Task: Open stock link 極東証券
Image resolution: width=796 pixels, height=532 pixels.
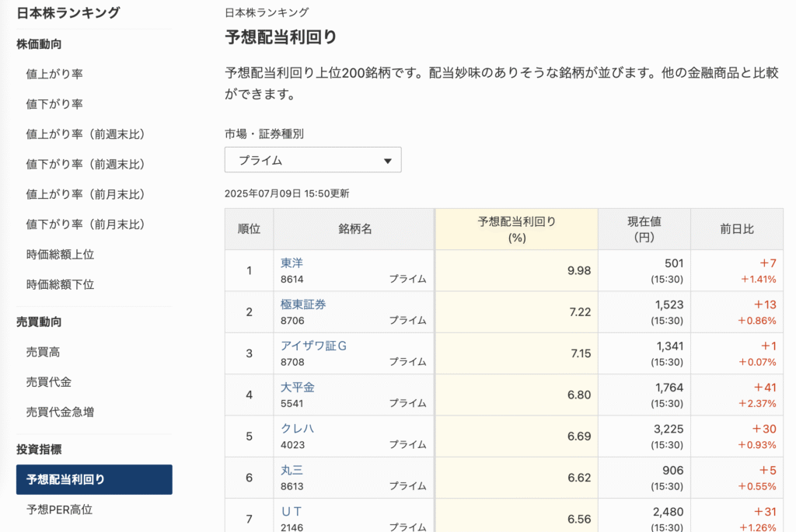Action: (303, 304)
